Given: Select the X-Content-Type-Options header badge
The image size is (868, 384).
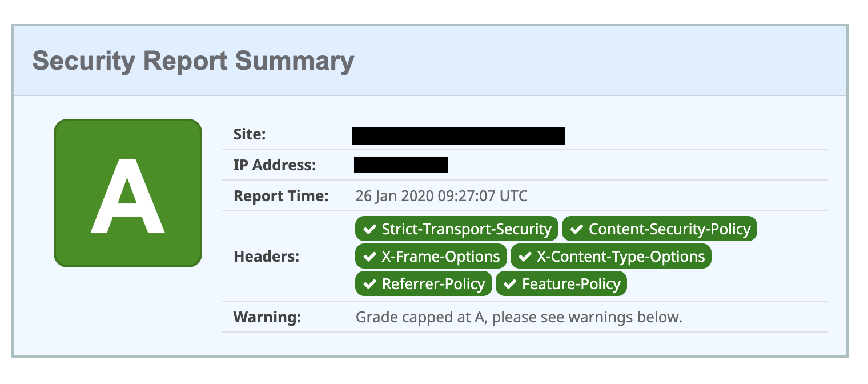Looking at the screenshot, I should 611,257.
